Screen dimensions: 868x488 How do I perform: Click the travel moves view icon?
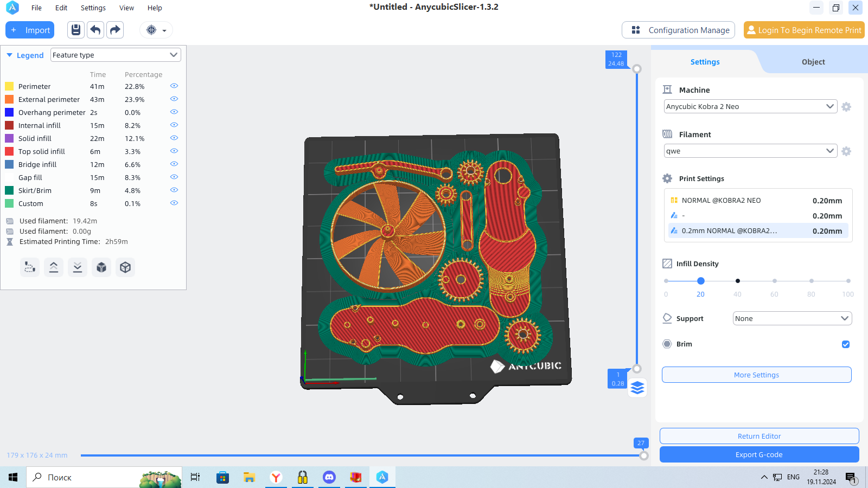[x=30, y=267]
